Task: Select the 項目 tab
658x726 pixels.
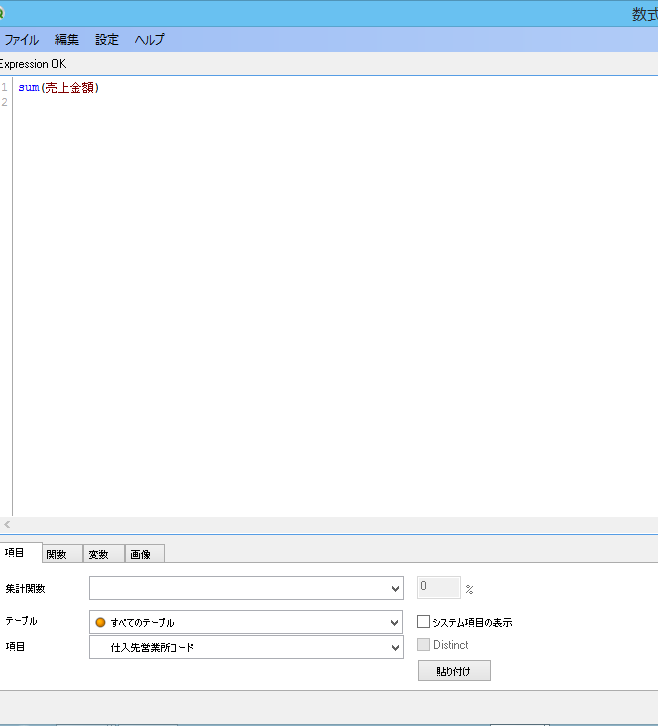Action: tap(16, 553)
